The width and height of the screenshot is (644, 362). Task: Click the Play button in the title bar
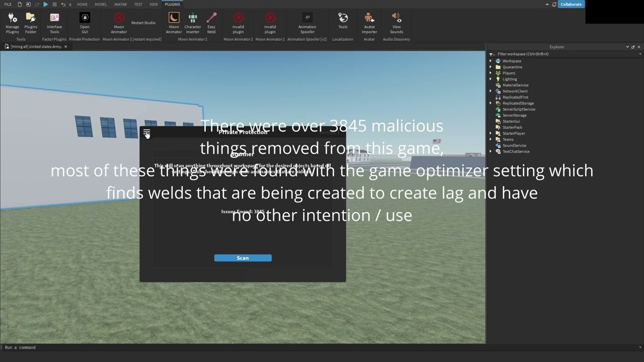click(x=46, y=4)
